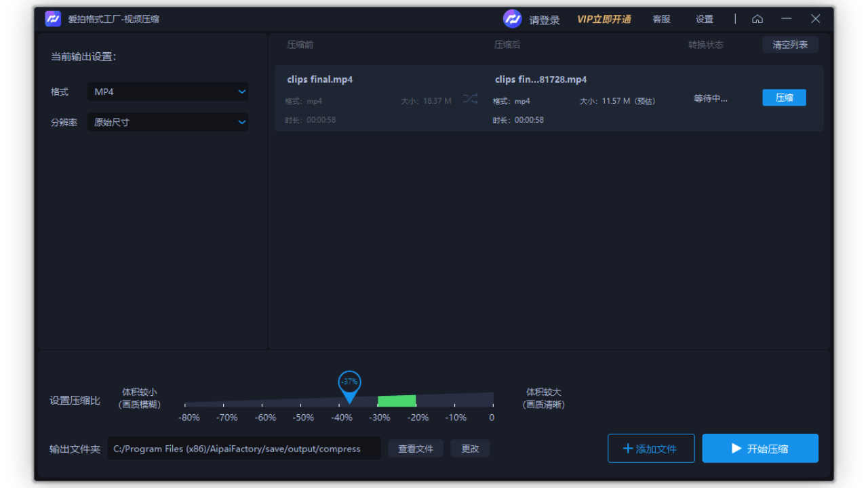The width and height of the screenshot is (868, 488).
Task: Open the 客服 customer service menu
Action: tap(661, 19)
